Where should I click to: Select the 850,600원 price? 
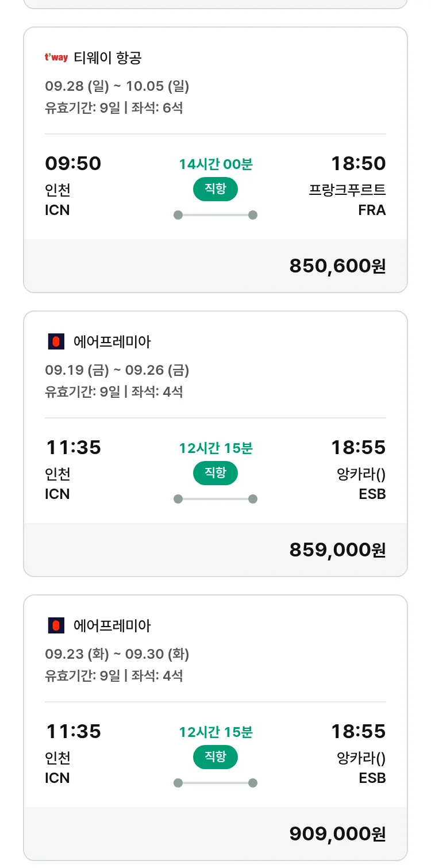(337, 266)
